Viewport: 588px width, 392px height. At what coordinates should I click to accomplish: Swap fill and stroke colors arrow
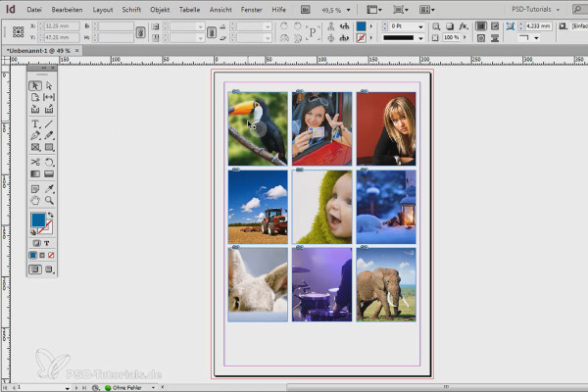(50, 215)
